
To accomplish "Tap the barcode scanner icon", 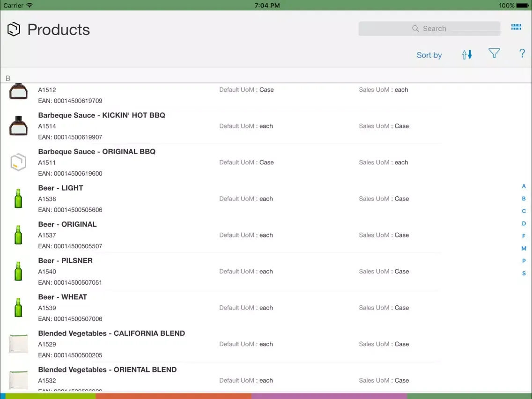I will pyautogui.click(x=516, y=27).
